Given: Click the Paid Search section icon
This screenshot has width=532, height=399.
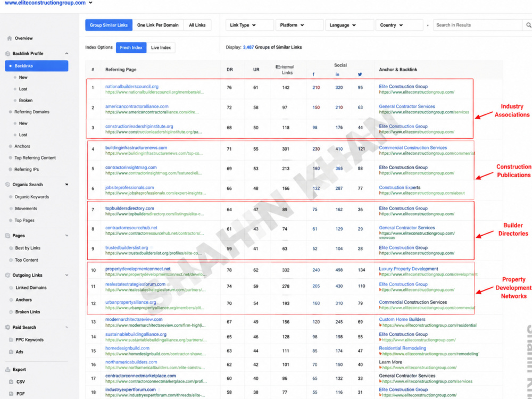Looking at the screenshot, I should coord(8,327).
